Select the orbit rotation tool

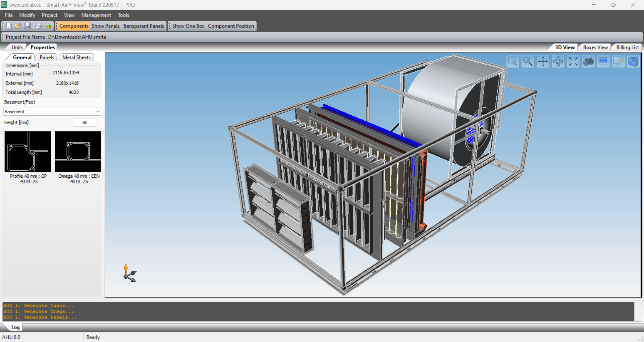point(558,61)
